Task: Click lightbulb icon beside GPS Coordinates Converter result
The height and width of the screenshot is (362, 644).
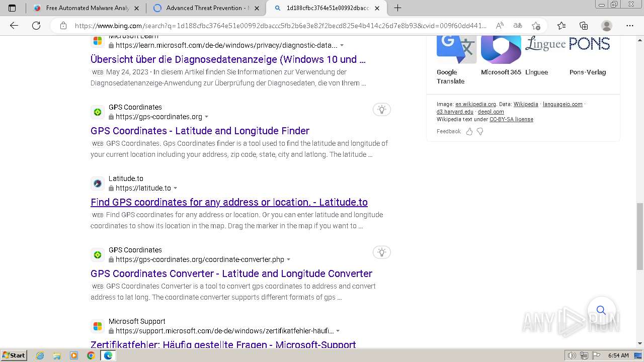Action: 382,252
